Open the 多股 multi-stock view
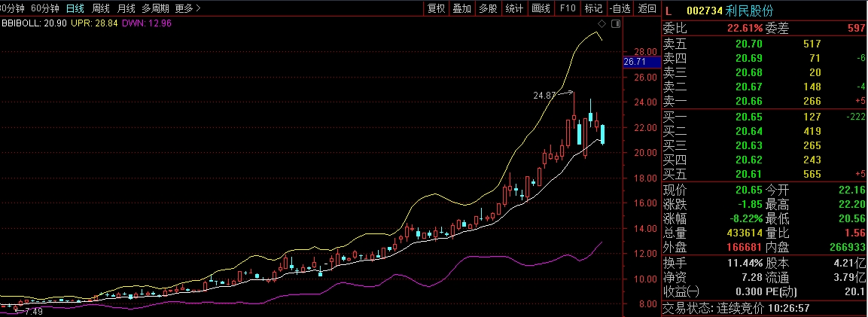The height and width of the screenshot is (317, 868). click(488, 8)
